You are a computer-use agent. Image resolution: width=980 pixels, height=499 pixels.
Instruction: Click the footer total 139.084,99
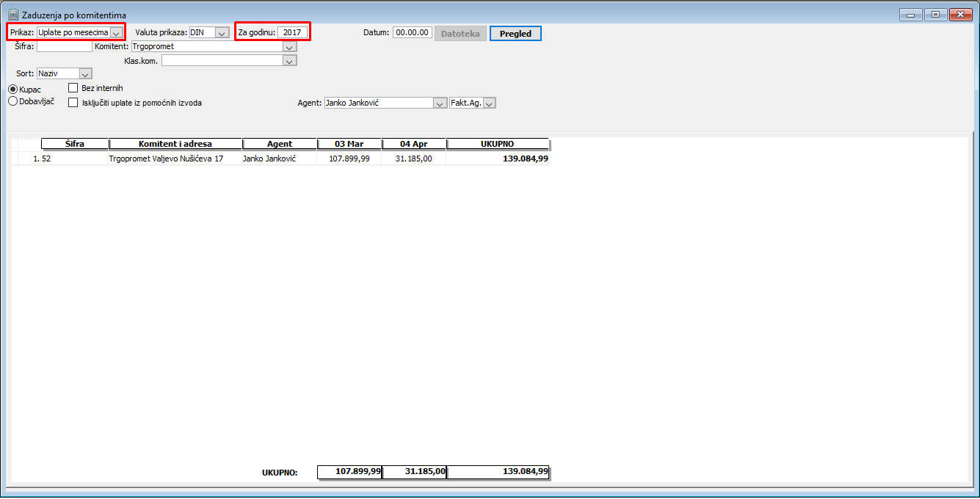tap(498, 472)
